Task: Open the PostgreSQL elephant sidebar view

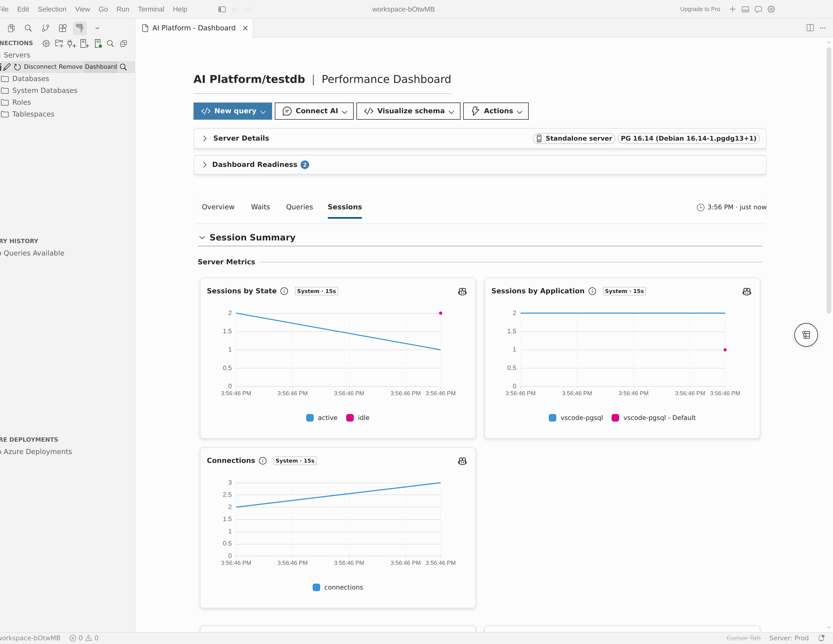Action: [x=80, y=28]
